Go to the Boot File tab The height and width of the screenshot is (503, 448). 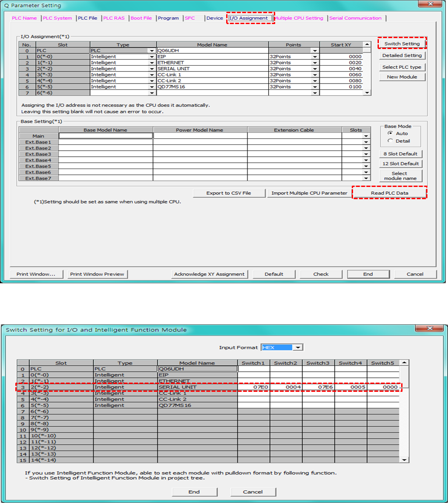[x=141, y=18]
